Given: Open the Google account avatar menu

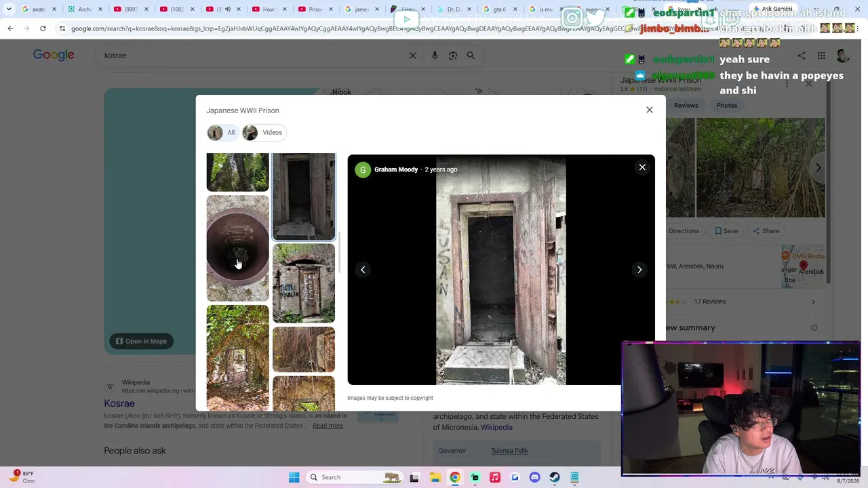Looking at the screenshot, I should [843, 56].
